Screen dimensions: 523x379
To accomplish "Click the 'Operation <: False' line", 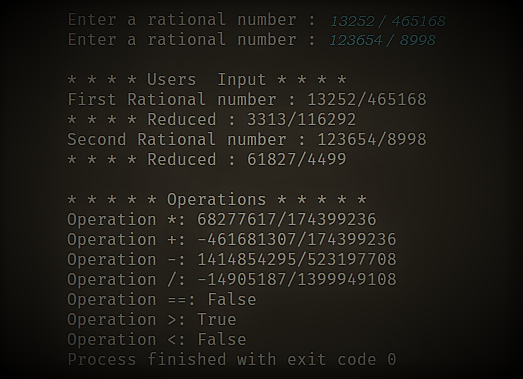I will [157, 340].
